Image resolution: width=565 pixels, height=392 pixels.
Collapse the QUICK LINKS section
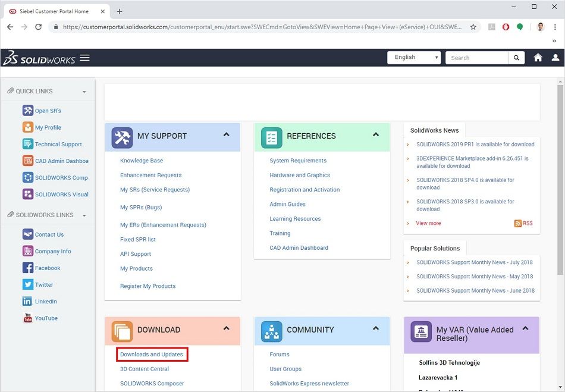(84, 90)
